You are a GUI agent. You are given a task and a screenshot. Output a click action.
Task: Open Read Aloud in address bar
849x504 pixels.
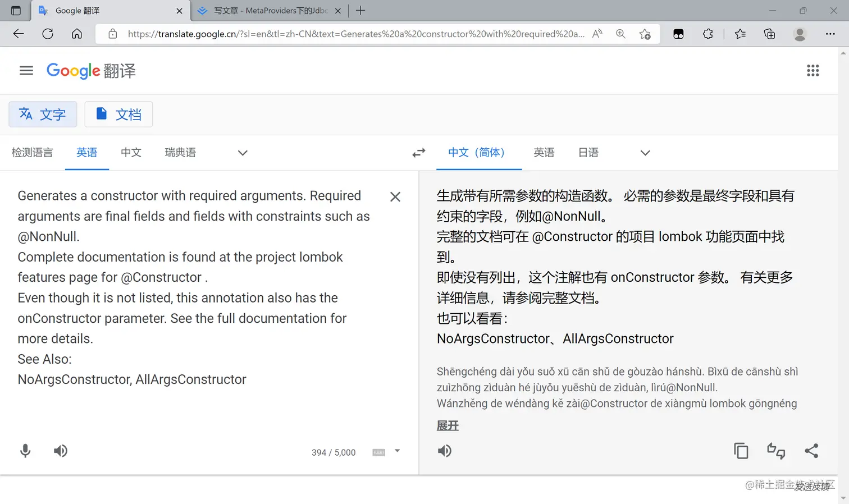coord(597,34)
